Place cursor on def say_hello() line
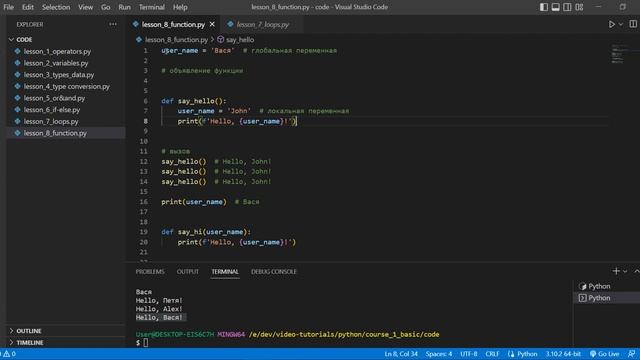 (x=193, y=101)
